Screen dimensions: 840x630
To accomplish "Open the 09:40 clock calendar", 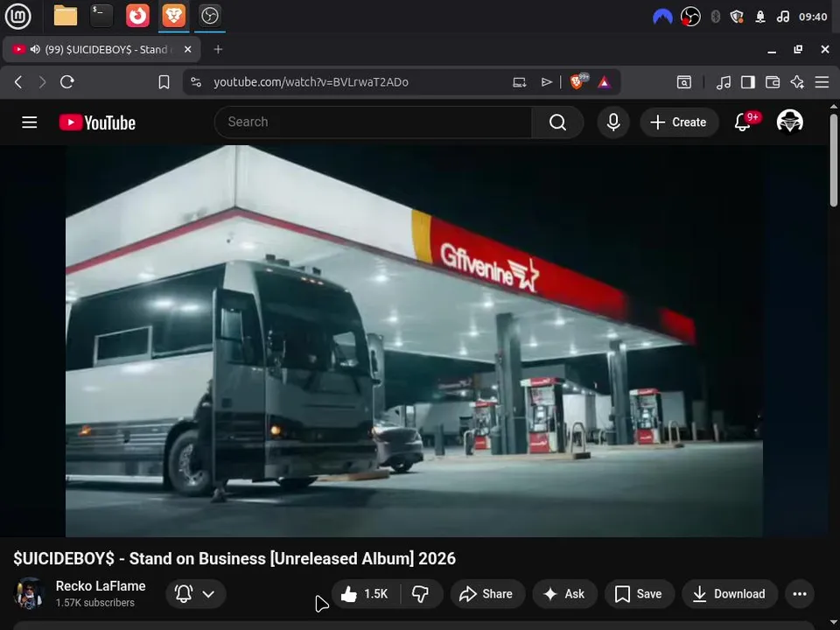I will coord(813,17).
